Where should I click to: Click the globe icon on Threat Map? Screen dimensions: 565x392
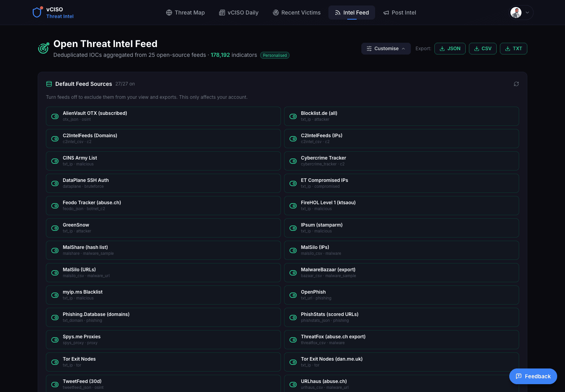click(x=169, y=13)
